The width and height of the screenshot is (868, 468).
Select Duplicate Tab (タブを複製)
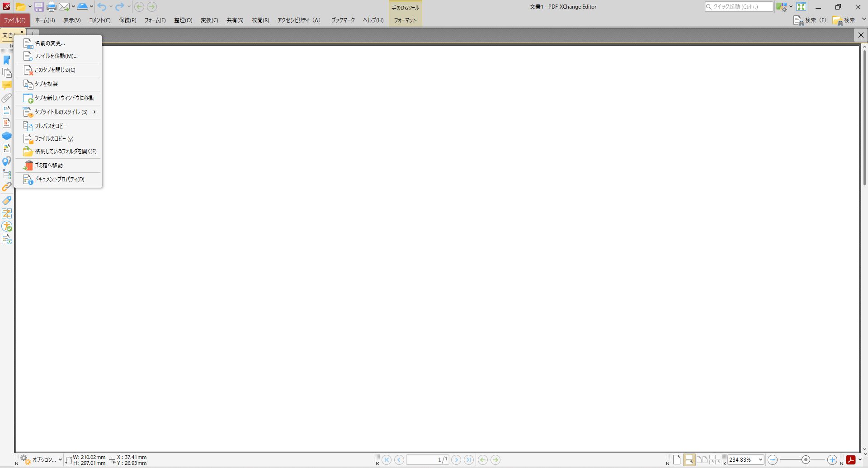(58, 84)
